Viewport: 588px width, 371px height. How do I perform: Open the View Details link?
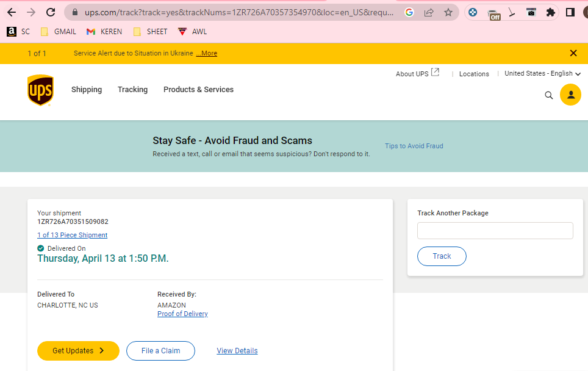click(237, 351)
